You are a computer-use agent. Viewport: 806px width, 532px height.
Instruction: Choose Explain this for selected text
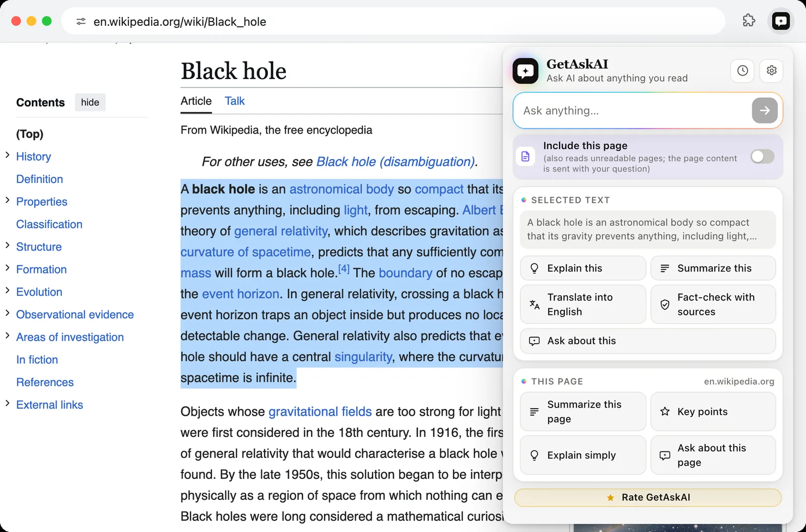point(583,268)
